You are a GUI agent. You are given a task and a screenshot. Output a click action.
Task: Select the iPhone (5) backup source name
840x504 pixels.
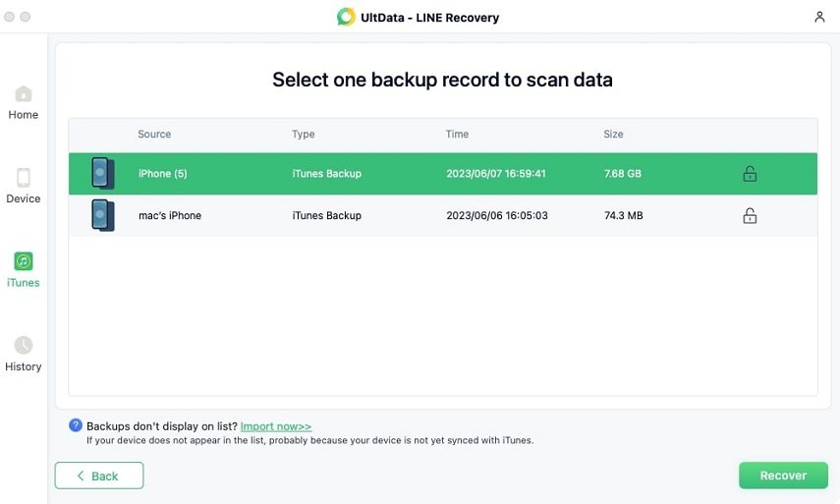(163, 174)
